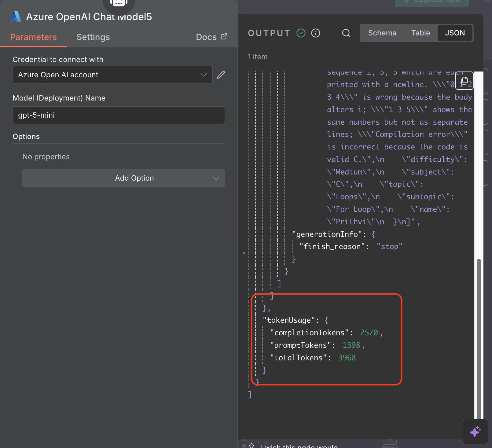The image size is (492, 448).
Task: Open the node Docs link
Action: (x=207, y=37)
